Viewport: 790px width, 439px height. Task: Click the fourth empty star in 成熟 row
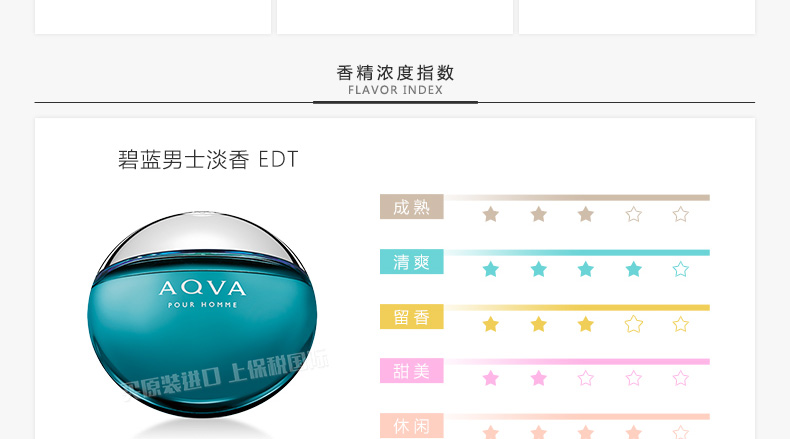click(634, 215)
